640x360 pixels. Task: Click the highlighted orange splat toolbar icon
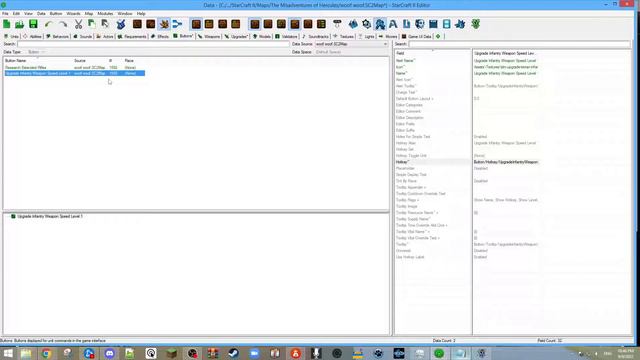tap(164, 24)
